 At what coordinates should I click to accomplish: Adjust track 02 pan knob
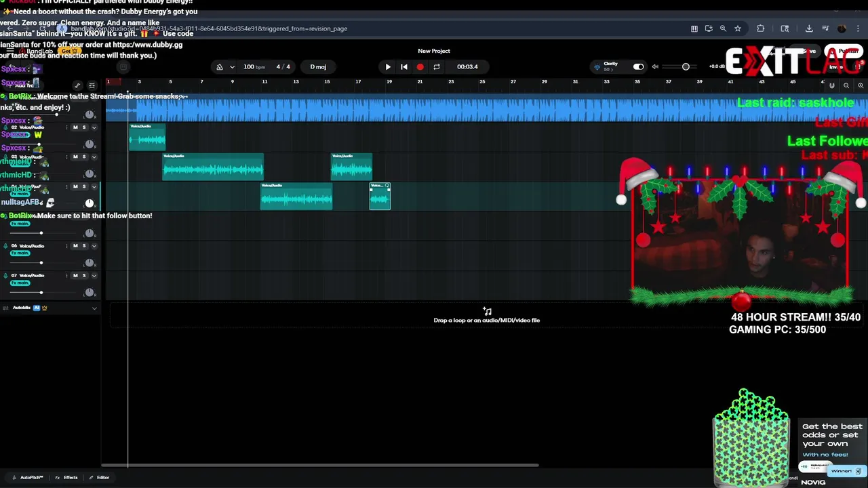tap(89, 144)
